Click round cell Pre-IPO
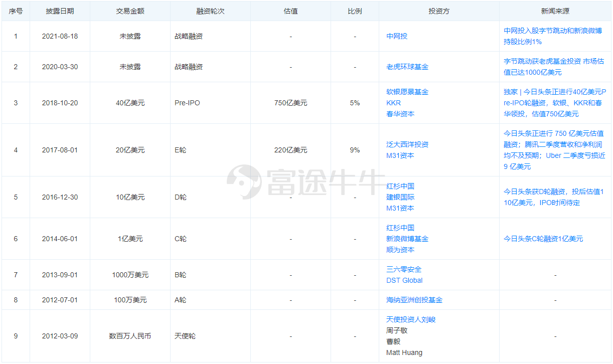613x364 pixels. [x=187, y=103]
